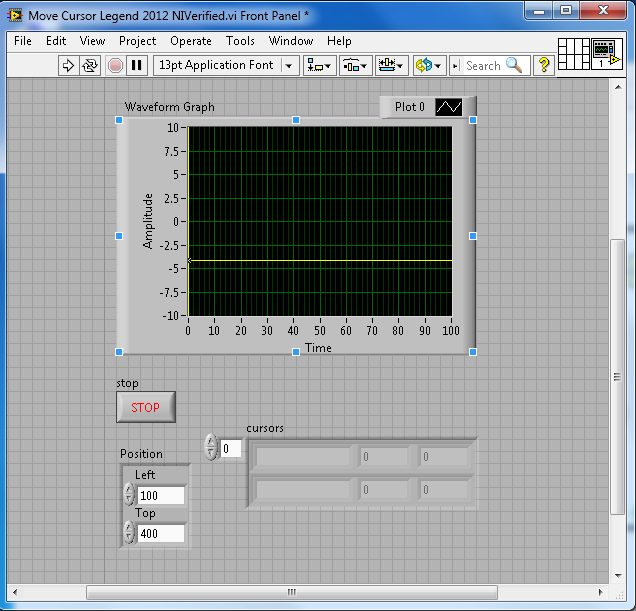This screenshot has width=636, height=611.
Task: Click the Context Help question mark icon
Action: point(544,65)
